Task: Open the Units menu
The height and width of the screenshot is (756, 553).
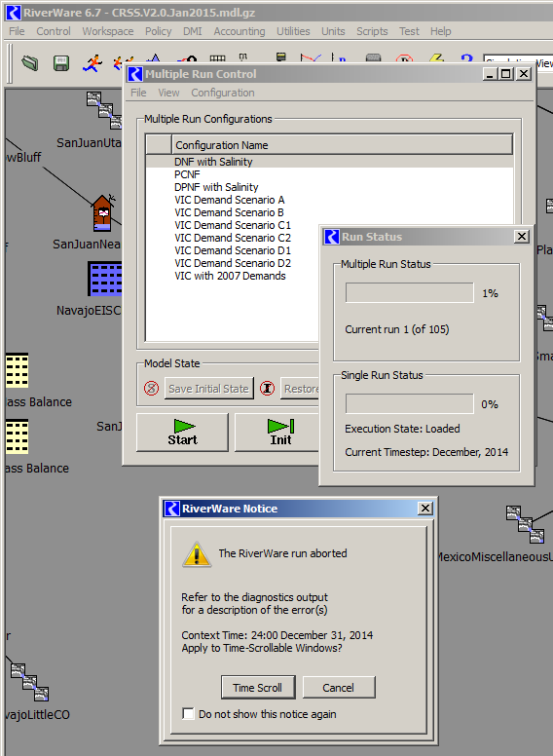Action: coord(333,31)
